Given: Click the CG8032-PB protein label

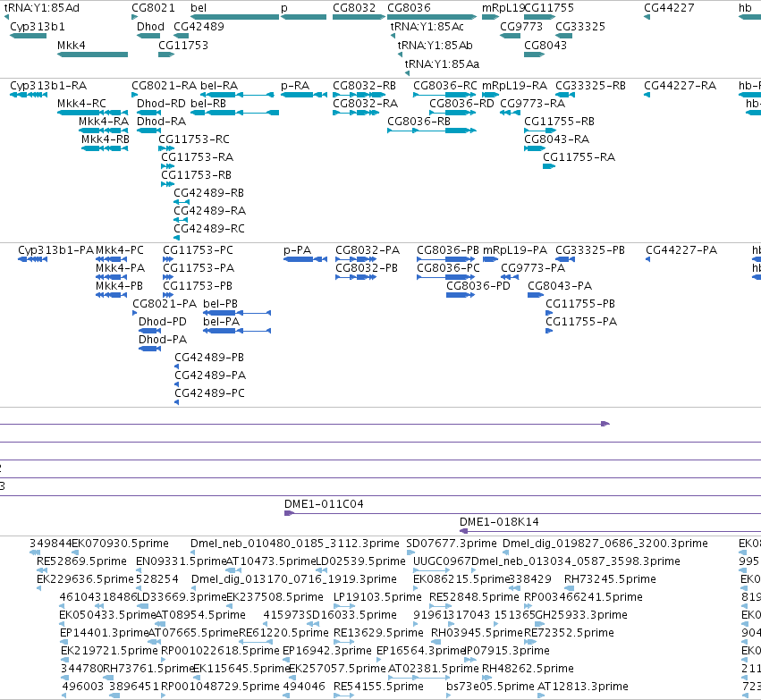Looking at the screenshot, I should coord(367,268).
